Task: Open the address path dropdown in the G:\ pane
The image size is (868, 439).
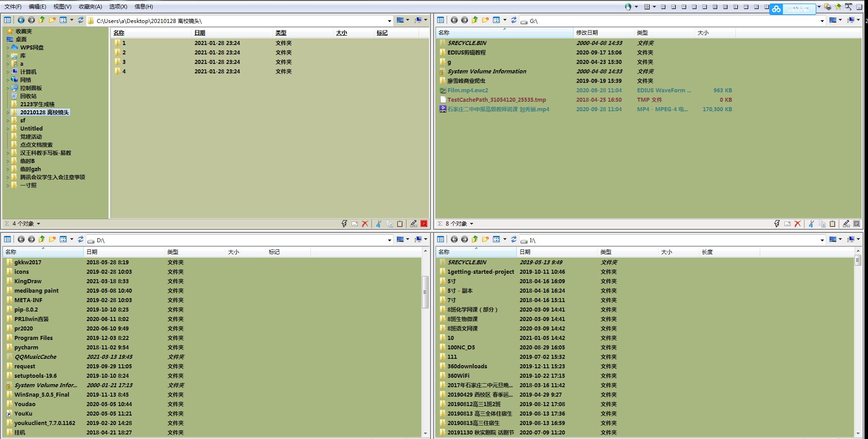Action: tap(822, 21)
